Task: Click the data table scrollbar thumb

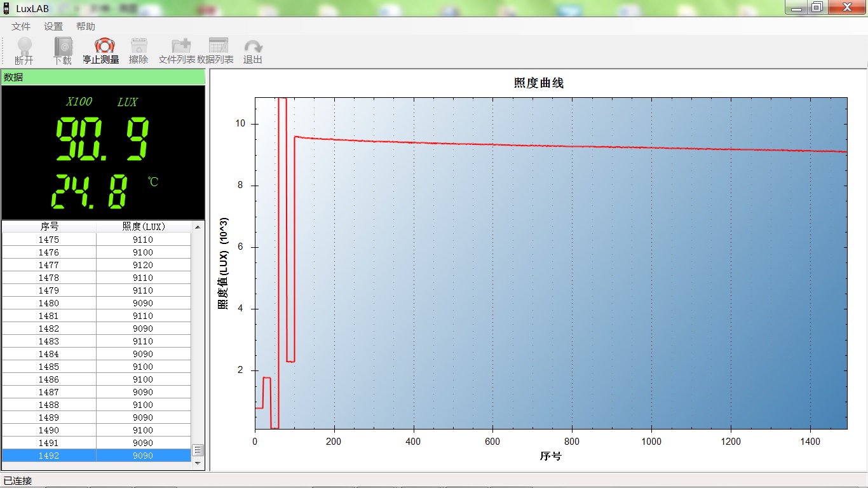Action: coord(198,450)
